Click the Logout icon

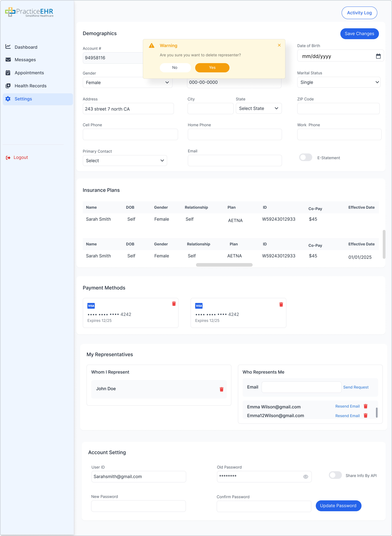point(8,158)
